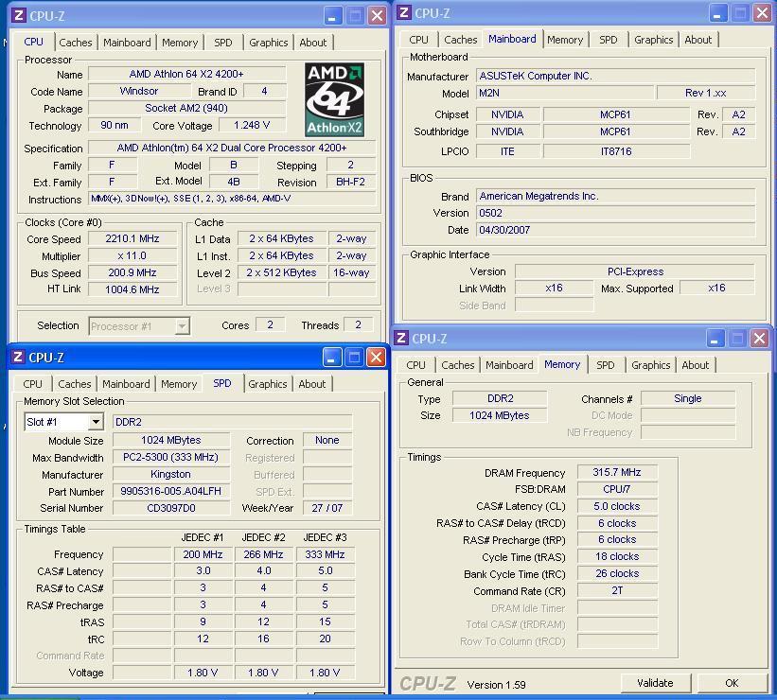Click the FSB:DRAM value CPU/7
This screenshot has height=700, width=777.
[x=617, y=489]
